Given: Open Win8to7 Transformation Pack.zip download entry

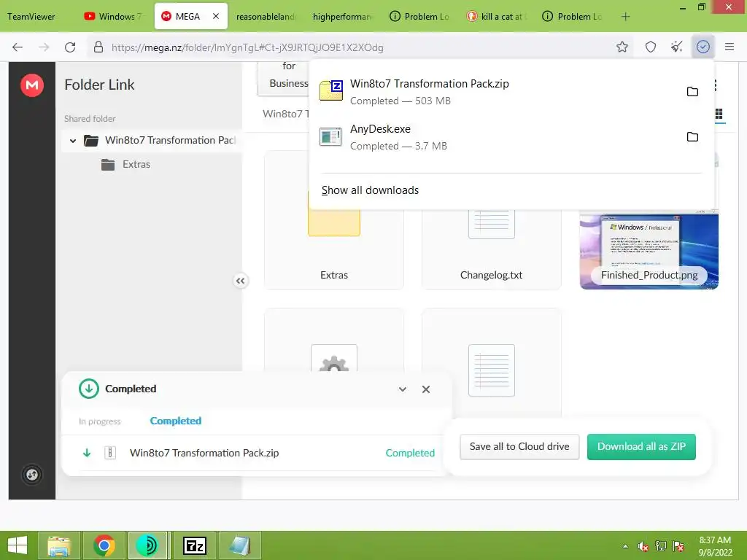Looking at the screenshot, I should tap(495, 92).
